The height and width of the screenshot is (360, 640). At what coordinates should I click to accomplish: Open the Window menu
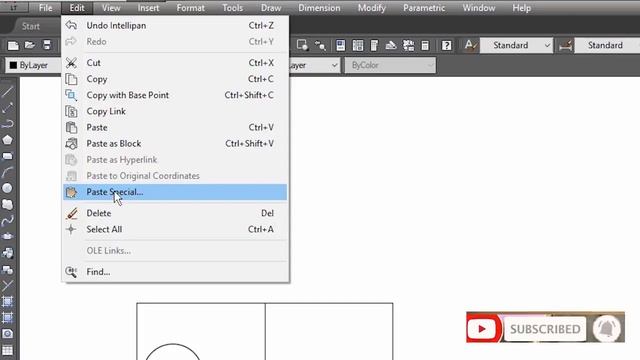(479, 8)
